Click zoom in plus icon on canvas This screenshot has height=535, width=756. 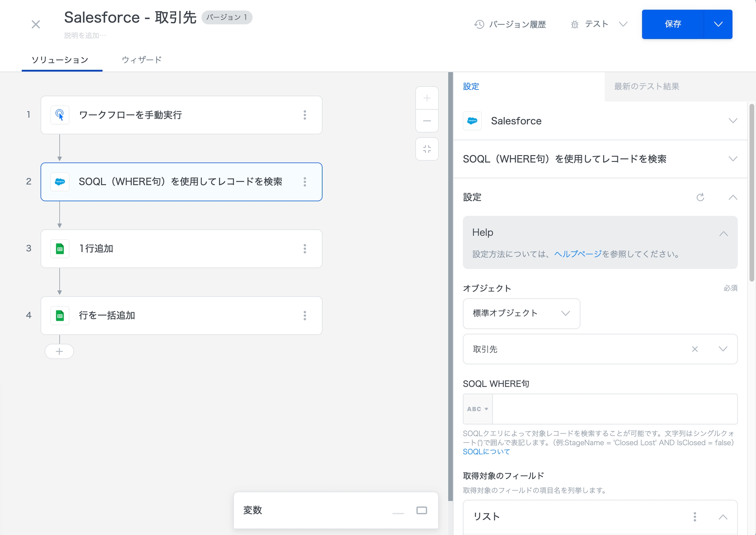click(x=427, y=98)
